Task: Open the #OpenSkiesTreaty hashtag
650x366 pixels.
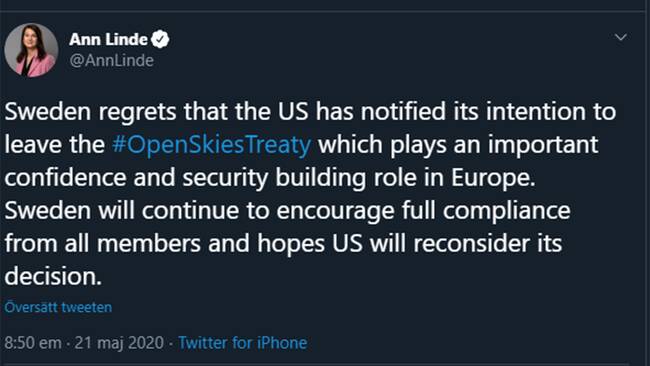Action: point(211,145)
